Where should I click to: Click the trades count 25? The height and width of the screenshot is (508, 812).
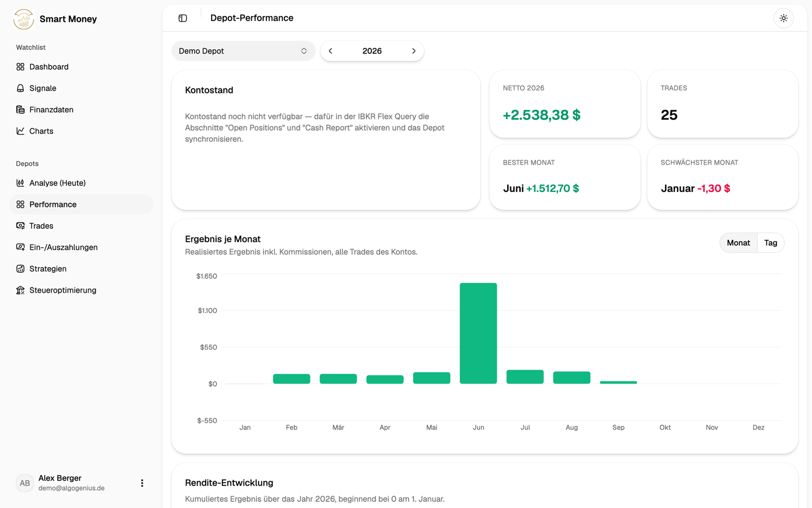click(669, 115)
